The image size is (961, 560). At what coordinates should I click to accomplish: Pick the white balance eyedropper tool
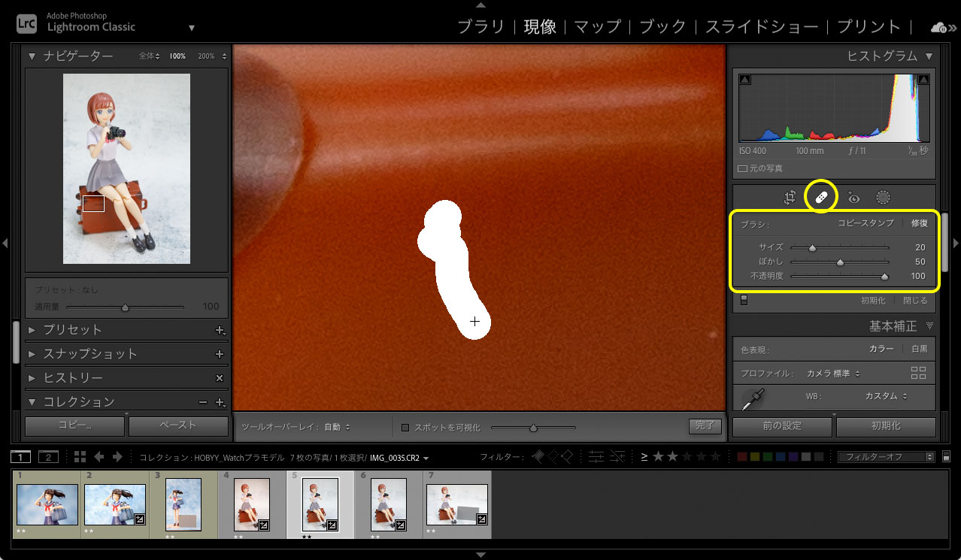click(x=752, y=398)
